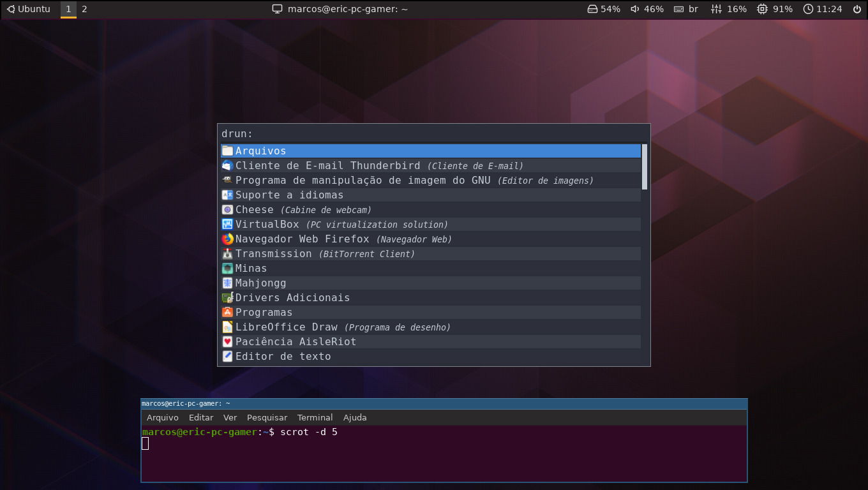Select Cliente de E-mail Thunderbird entry text
Screen dimensions: 868x490
pyautogui.click(x=327, y=165)
